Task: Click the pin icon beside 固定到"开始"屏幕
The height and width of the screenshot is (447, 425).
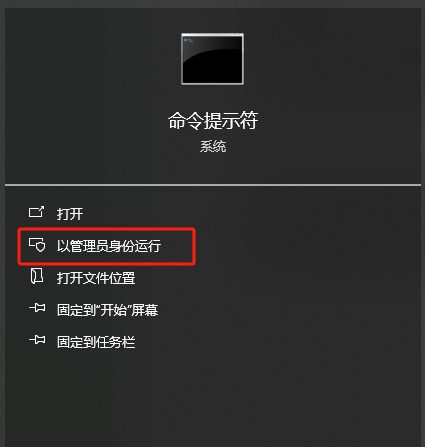Action: 37,308
